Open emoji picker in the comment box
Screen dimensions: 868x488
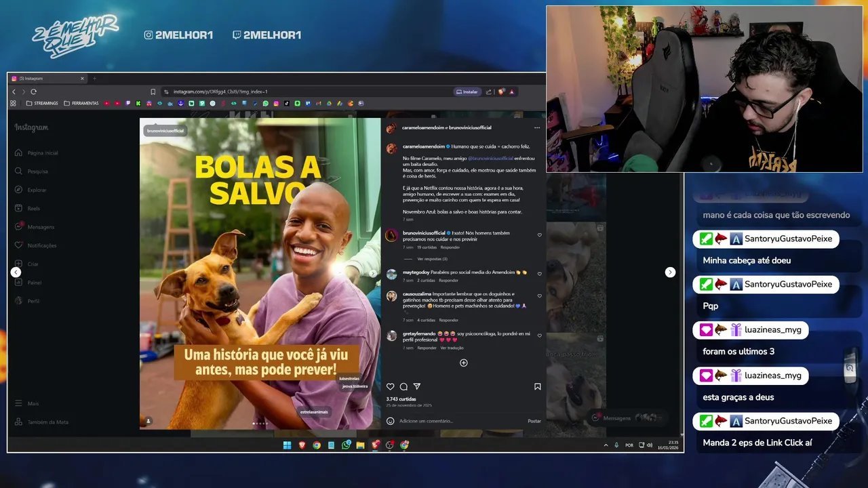390,421
